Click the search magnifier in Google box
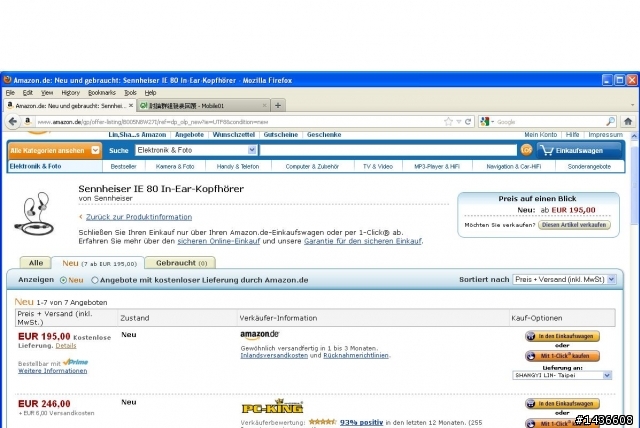 [x=610, y=122]
